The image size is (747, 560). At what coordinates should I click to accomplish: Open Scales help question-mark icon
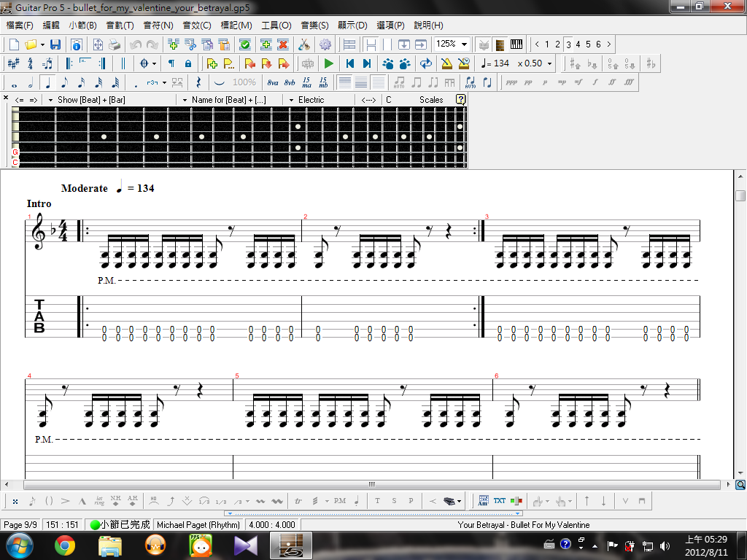click(460, 99)
